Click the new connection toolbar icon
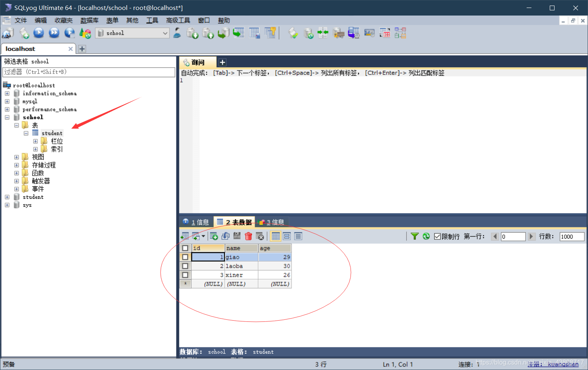The image size is (588, 370). pos(8,33)
